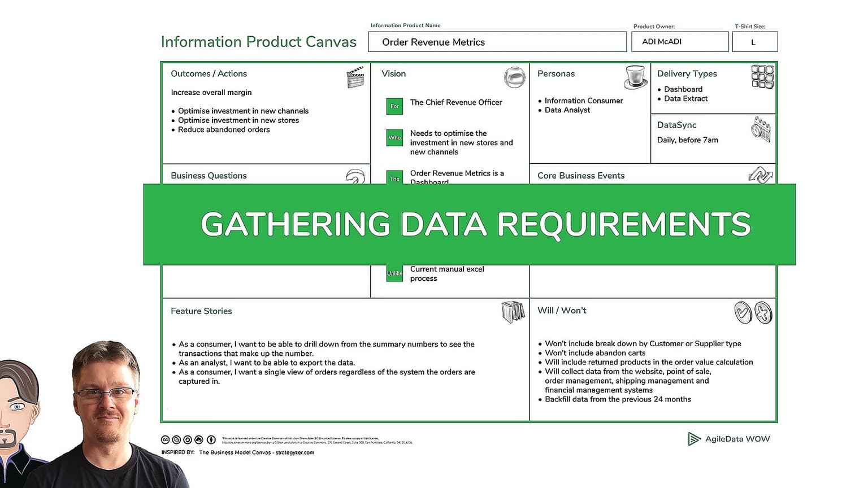Image resolution: width=868 pixels, height=488 pixels.
Task: Click the Won't cross circle icon
Action: click(763, 312)
